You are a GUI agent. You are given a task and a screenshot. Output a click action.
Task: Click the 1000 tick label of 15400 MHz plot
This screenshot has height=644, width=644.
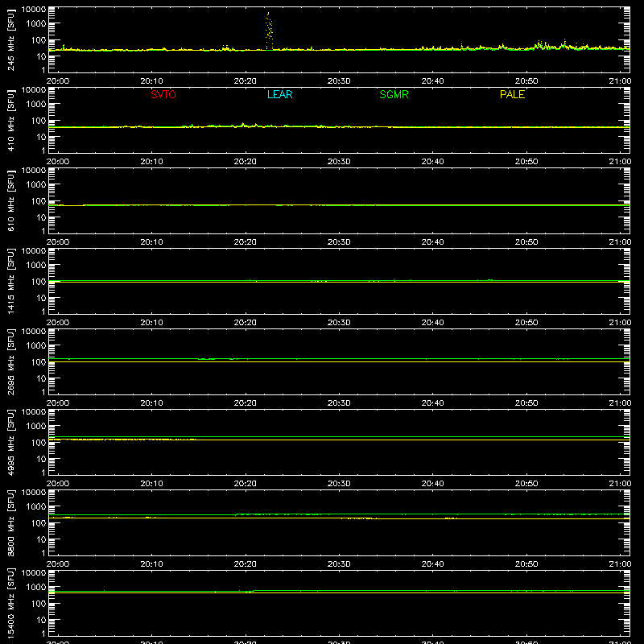pyautogui.click(x=36, y=588)
